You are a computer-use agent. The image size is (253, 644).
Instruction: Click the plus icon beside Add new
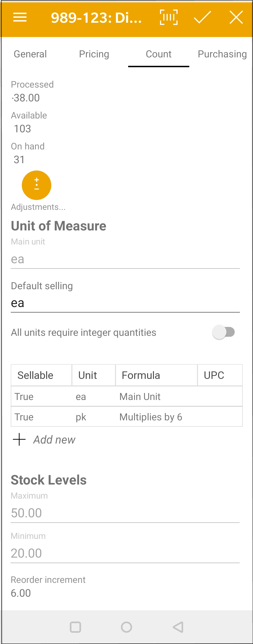(x=19, y=440)
